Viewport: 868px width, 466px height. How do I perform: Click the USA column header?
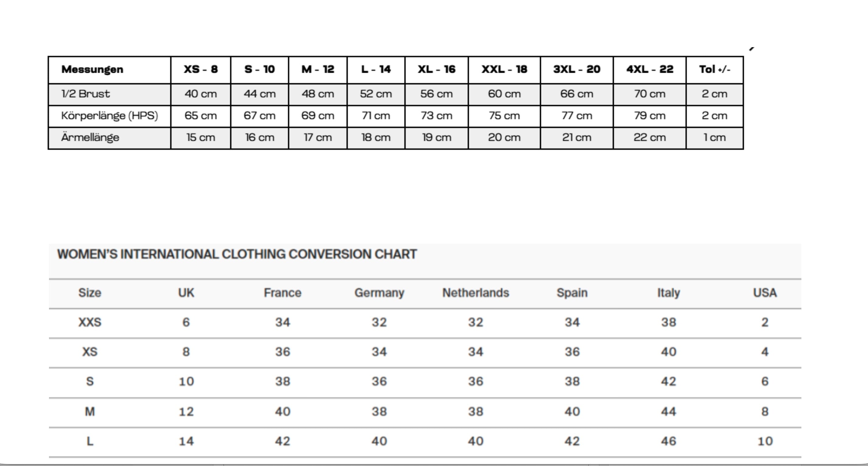click(x=765, y=293)
